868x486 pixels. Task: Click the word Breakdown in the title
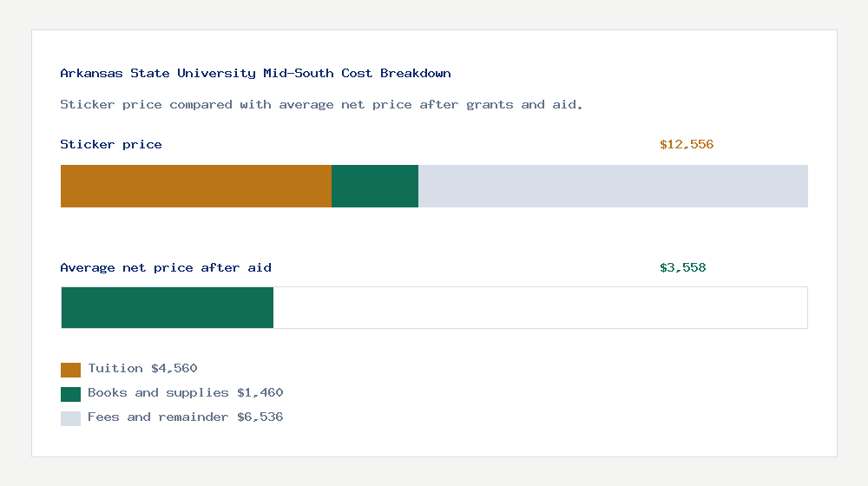tap(415, 73)
